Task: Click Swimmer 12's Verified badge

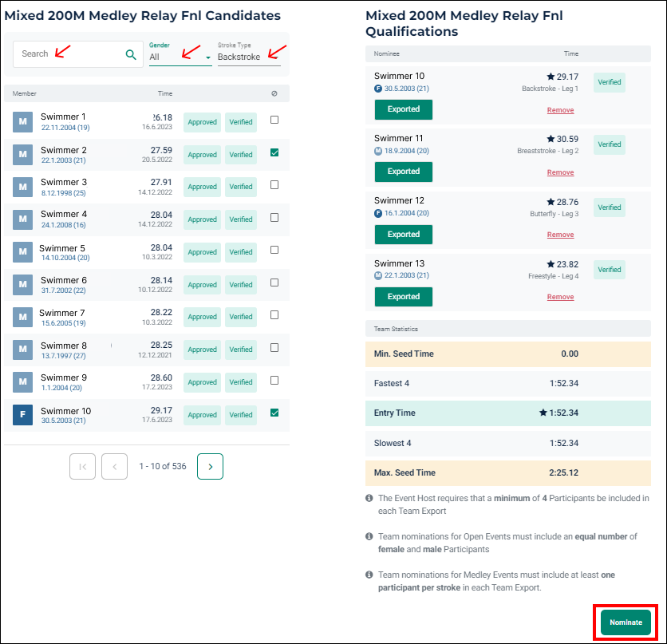Action: pyautogui.click(x=609, y=207)
